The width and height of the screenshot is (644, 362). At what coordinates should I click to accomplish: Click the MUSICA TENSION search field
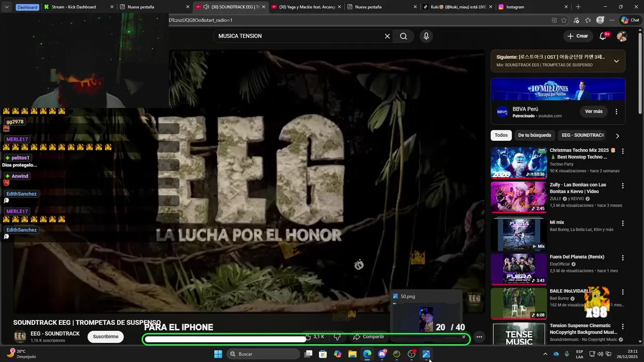(299, 36)
